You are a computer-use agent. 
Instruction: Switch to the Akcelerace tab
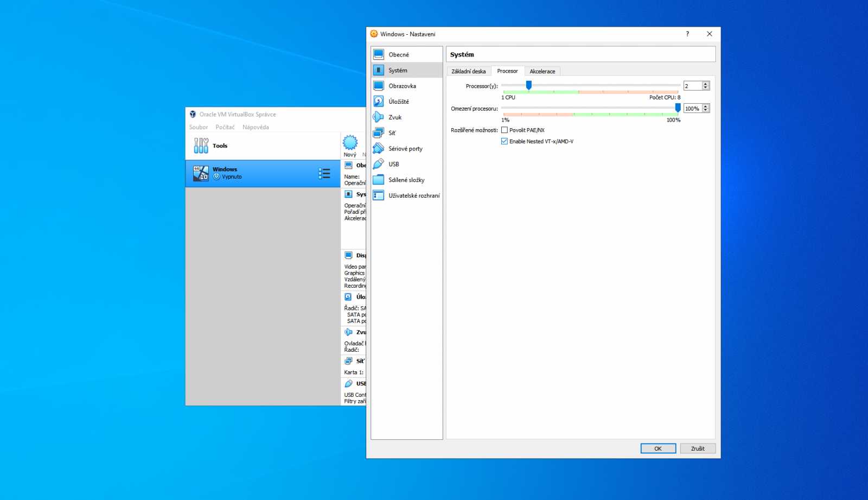pos(542,71)
